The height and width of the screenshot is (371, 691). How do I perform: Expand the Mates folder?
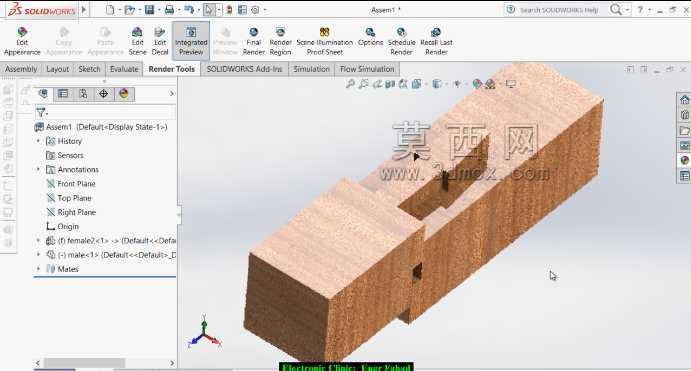click(38, 269)
